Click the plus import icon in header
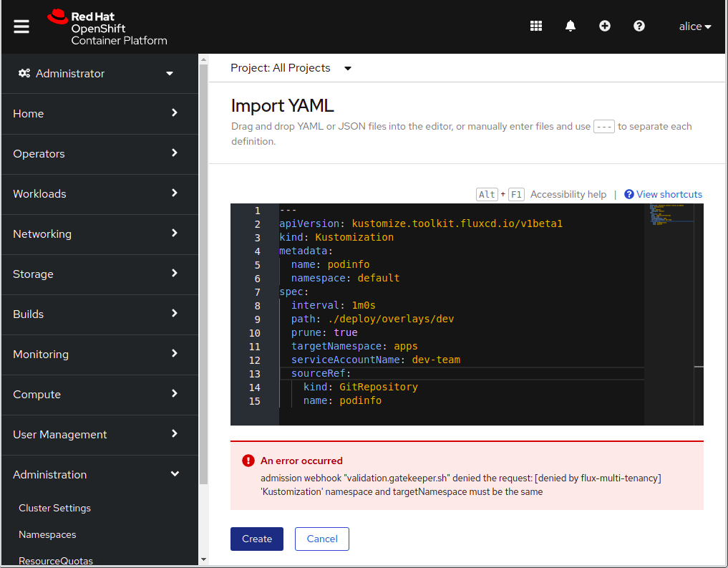 tap(604, 26)
